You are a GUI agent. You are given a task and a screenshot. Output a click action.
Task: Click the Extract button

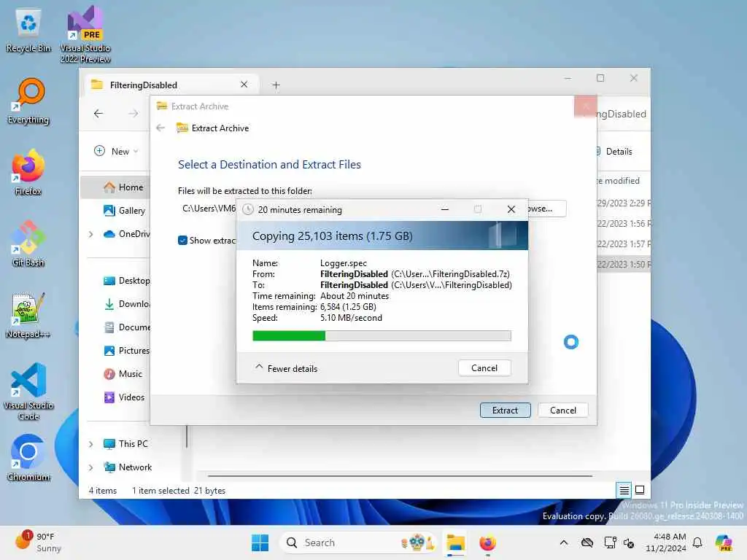click(505, 410)
